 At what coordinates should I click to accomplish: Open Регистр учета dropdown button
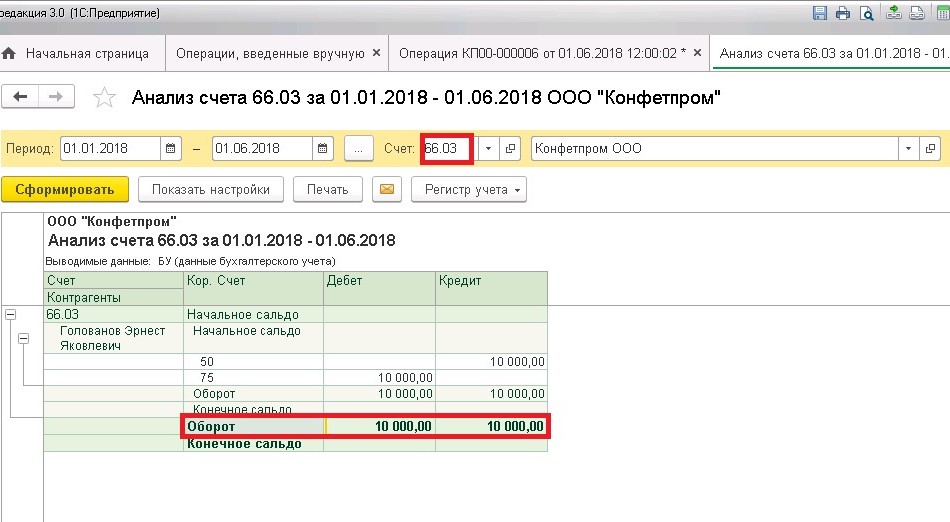(x=469, y=190)
